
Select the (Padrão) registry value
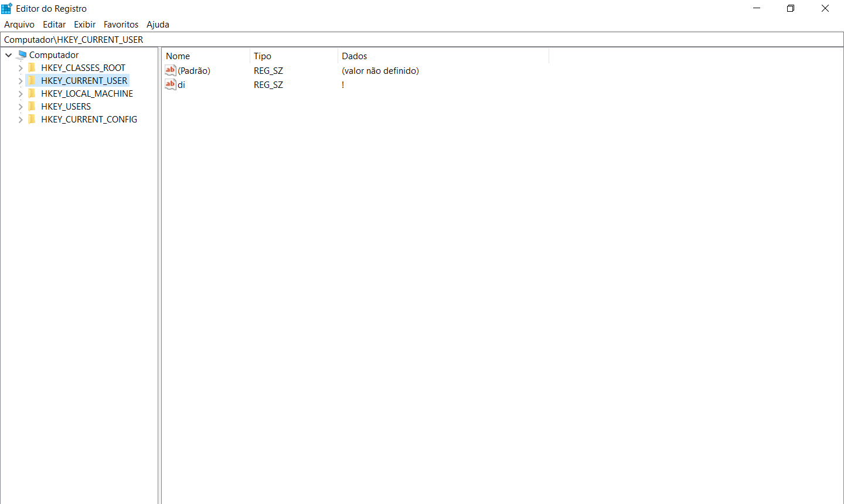(193, 70)
